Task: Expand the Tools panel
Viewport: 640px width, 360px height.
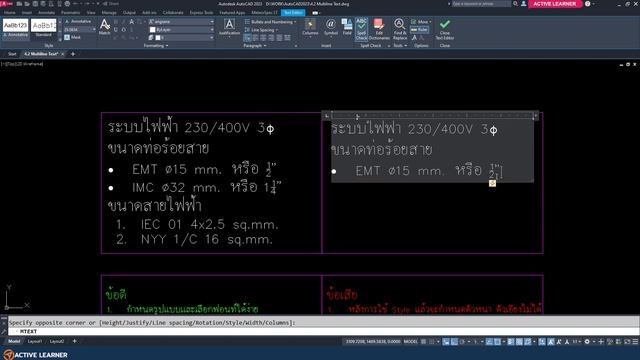Action: click(x=400, y=46)
